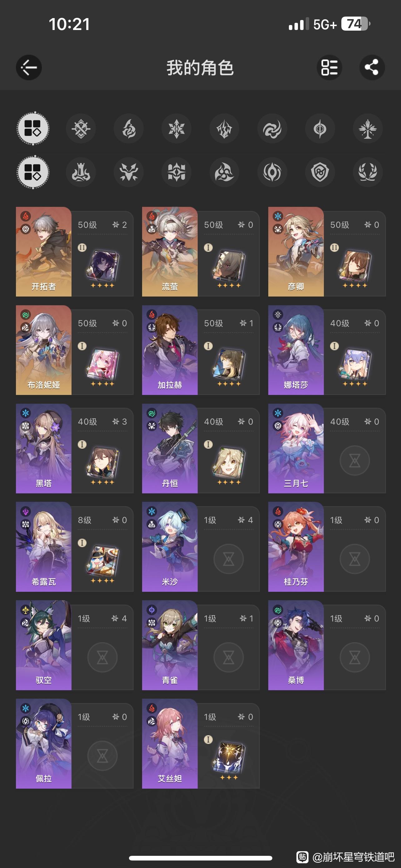Screen dimensions: 401x868
Task: Open the 黑塔 character card
Action: pyautogui.click(x=74, y=448)
